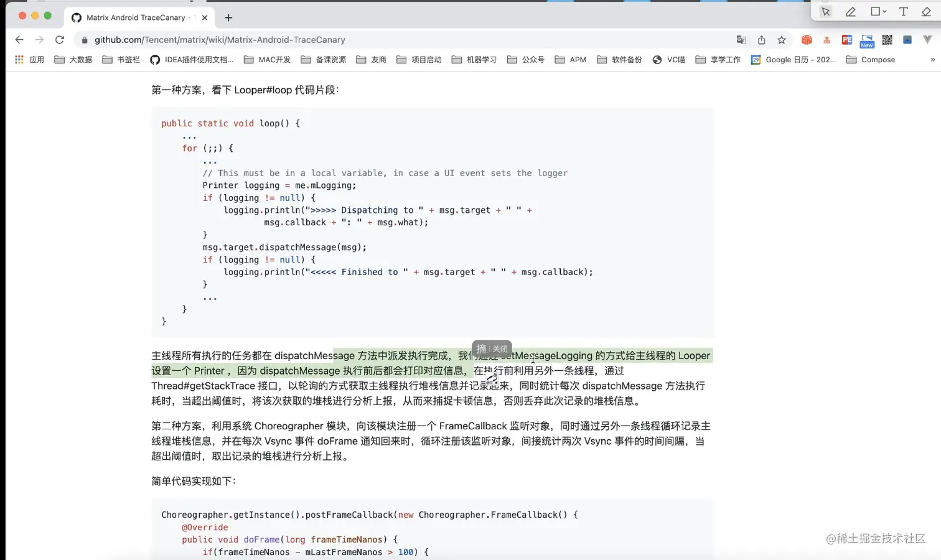The width and height of the screenshot is (941, 560).
Task: Open the 大数据 bookmark folder
Action: coord(73,60)
